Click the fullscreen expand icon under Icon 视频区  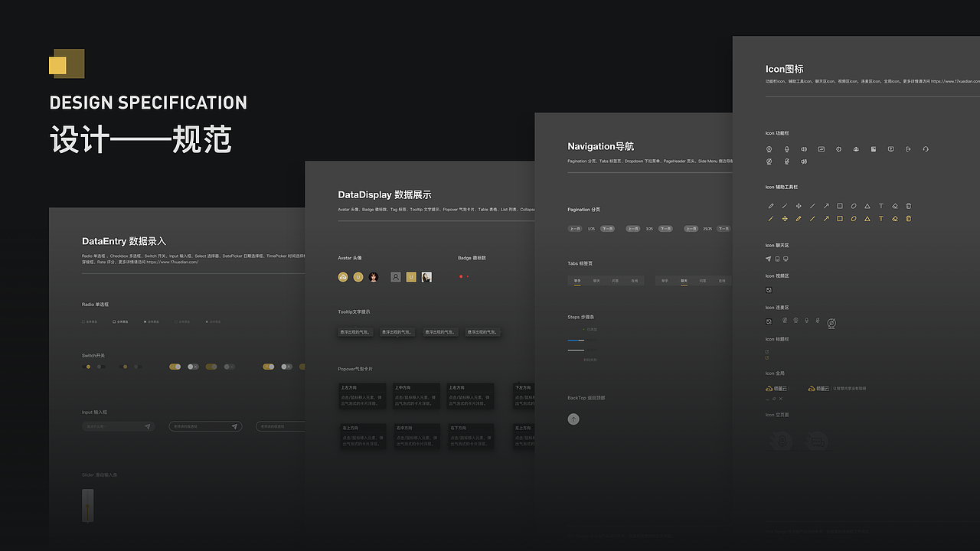769,290
